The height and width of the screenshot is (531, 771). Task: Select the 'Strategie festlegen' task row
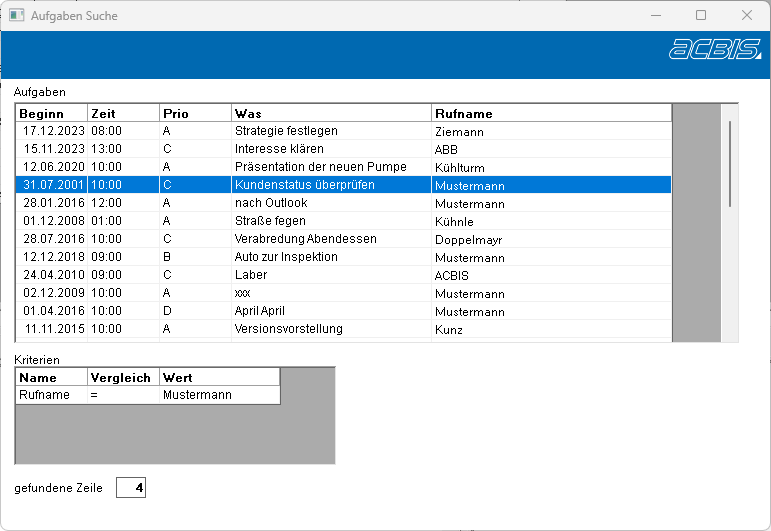point(286,131)
